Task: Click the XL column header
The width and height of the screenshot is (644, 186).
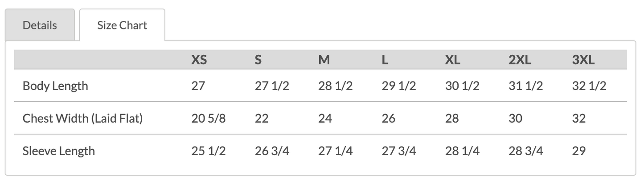Action: [x=452, y=60]
